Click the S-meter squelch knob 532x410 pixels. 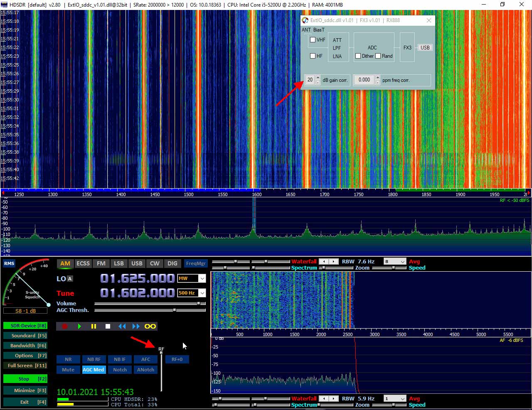pyautogui.click(x=48, y=304)
